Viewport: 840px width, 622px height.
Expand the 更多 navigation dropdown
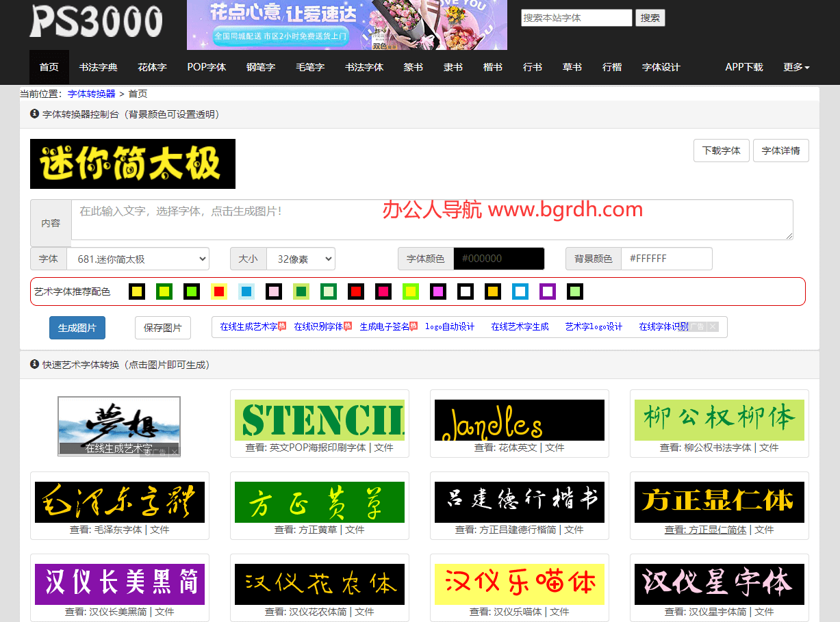796,67
